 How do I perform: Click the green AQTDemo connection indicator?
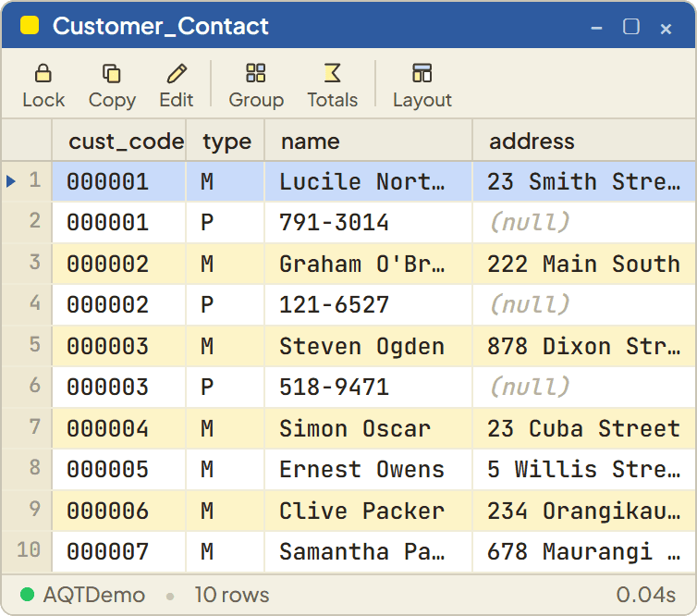(28, 594)
